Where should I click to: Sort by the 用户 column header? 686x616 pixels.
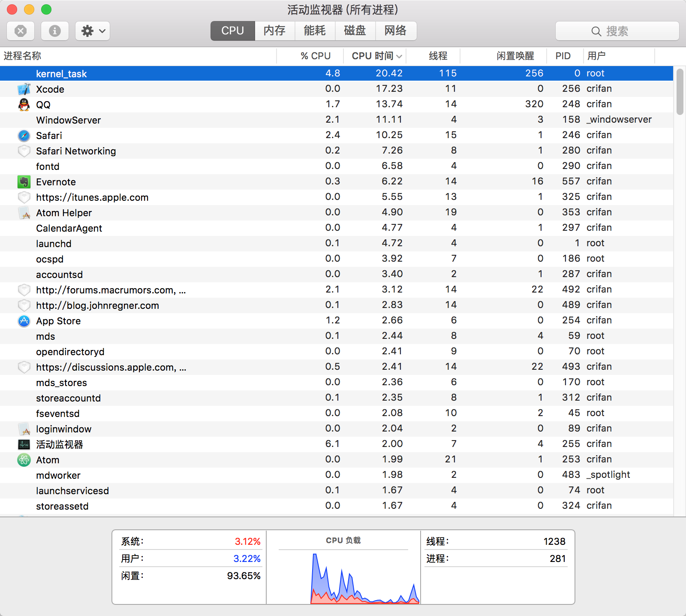pyautogui.click(x=619, y=56)
